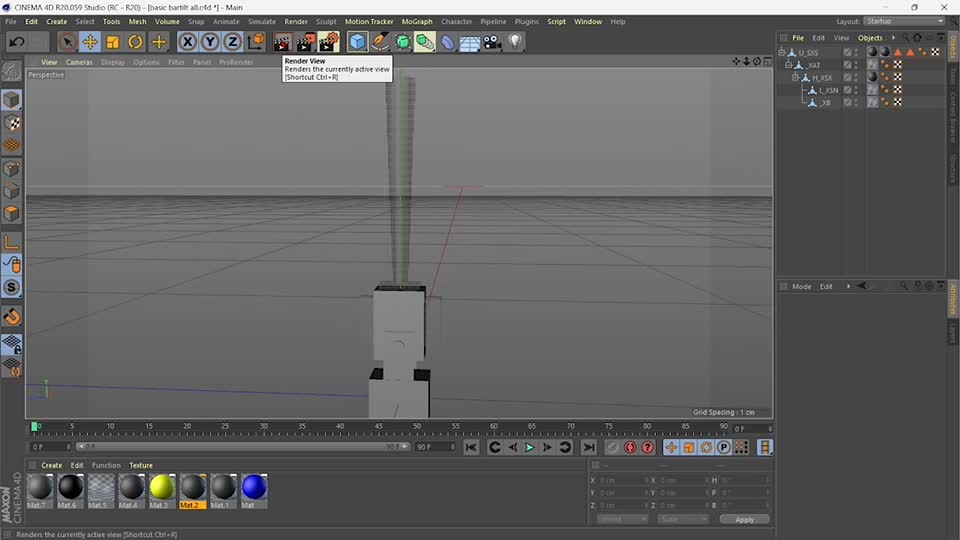The image size is (960, 540).
Task: Play animation forward
Action: coord(530,448)
